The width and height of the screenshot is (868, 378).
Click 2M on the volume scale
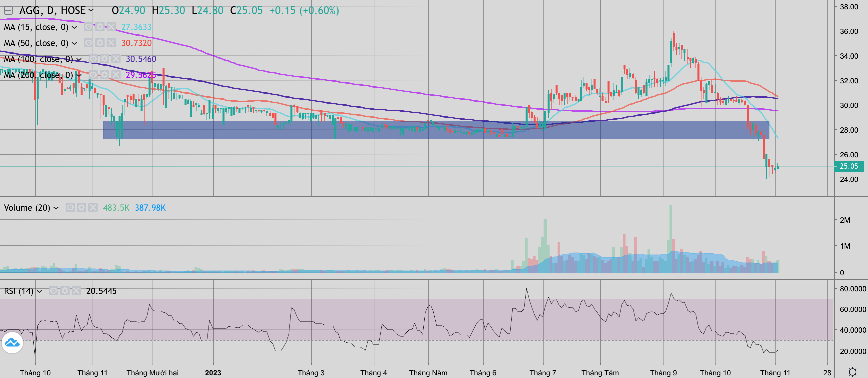point(845,220)
